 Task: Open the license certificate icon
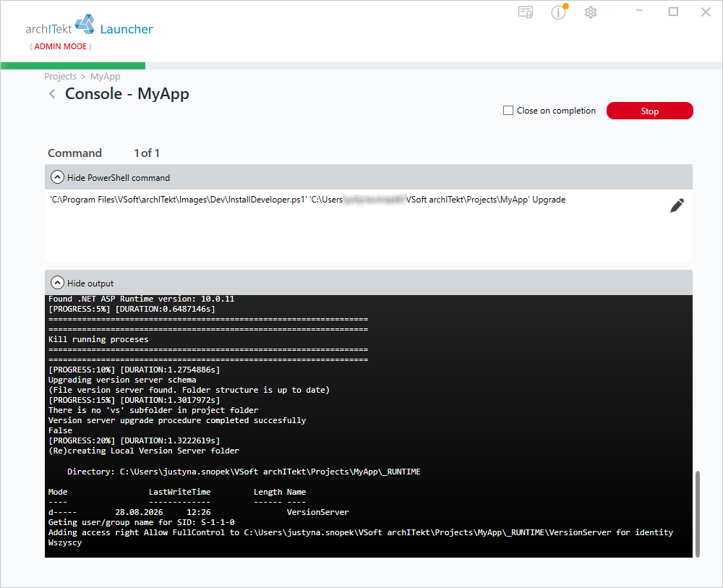coord(526,12)
